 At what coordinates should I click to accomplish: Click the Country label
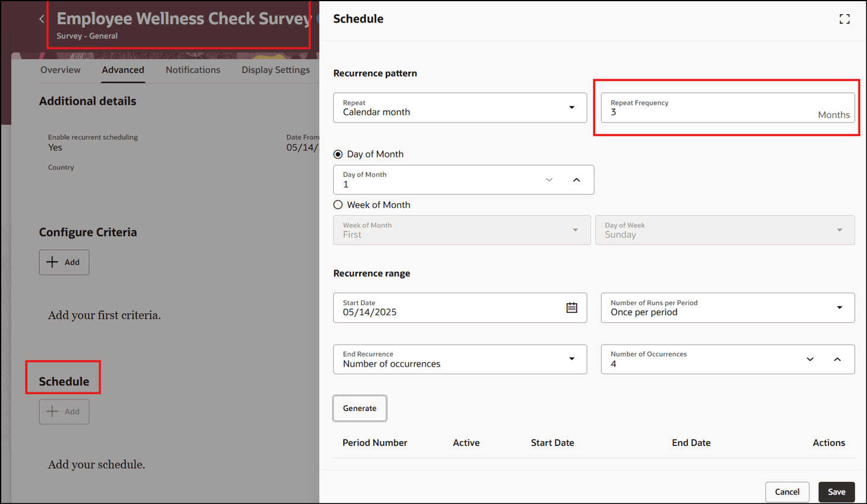61,168
